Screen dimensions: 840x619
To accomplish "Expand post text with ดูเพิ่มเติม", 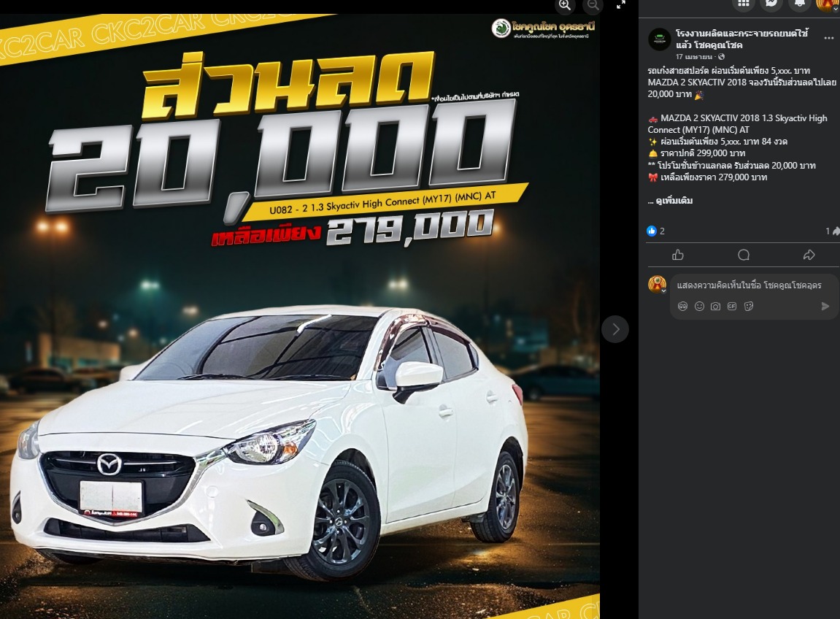I will (674, 201).
